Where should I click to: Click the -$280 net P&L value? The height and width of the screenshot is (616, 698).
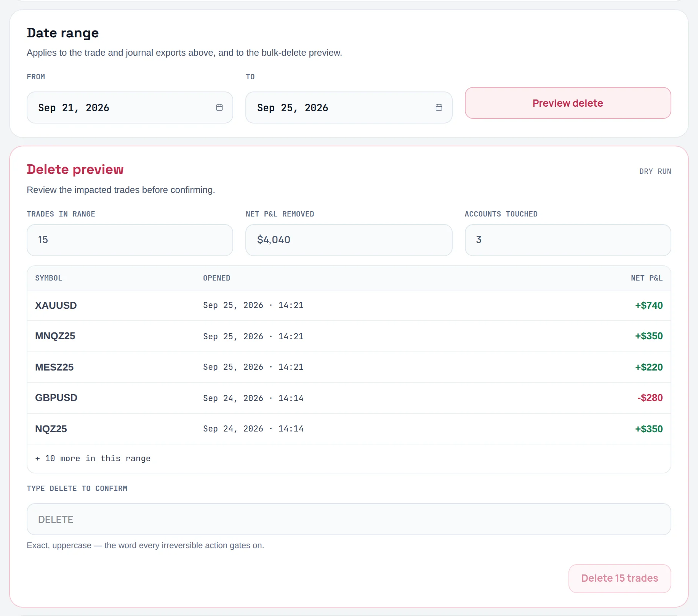tap(650, 398)
